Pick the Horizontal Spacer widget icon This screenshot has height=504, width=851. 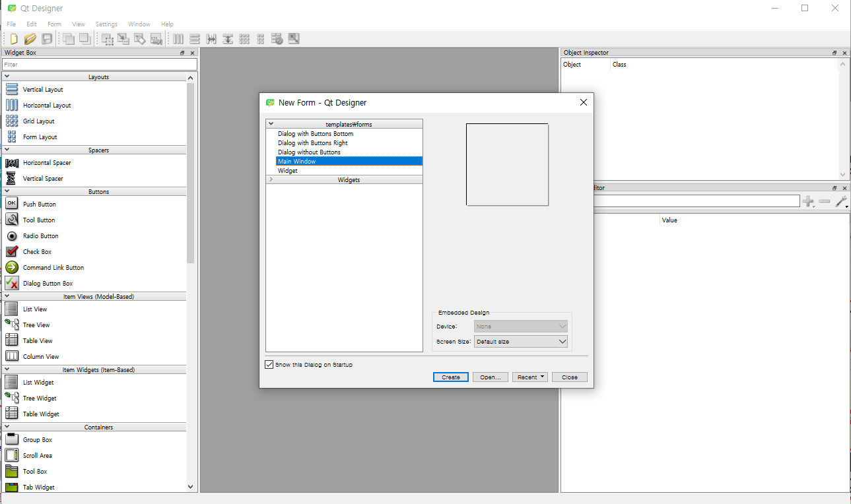[12, 162]
